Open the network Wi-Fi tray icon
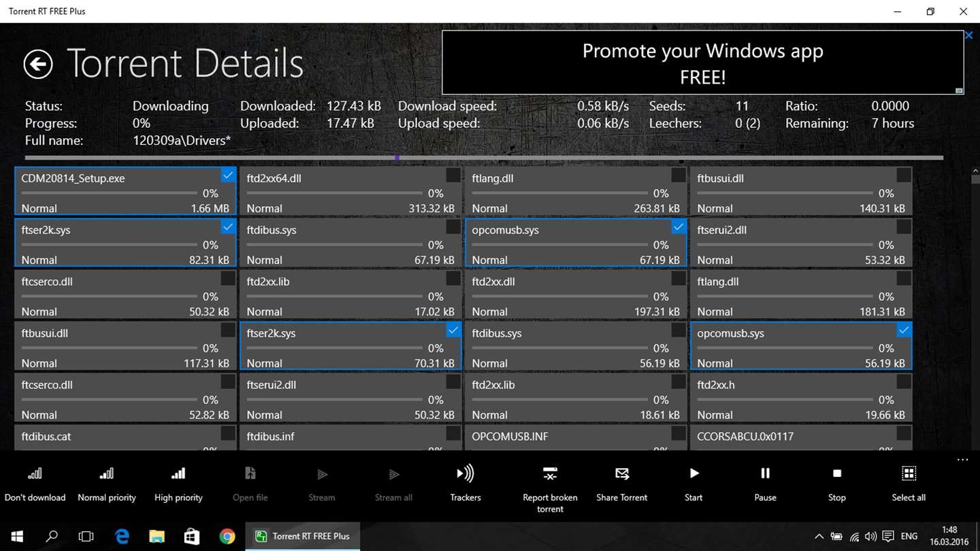Screen dimensions: 980x551 pyautogui.click(x=854, y=536)
